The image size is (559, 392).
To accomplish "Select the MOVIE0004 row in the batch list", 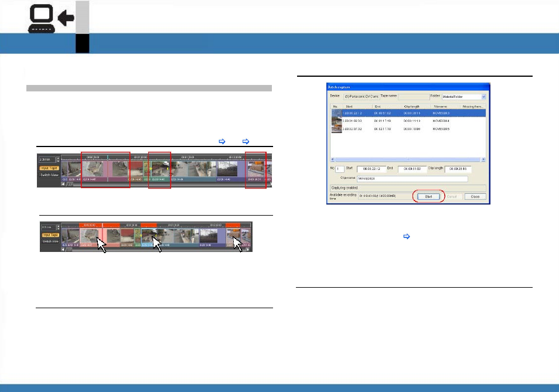I will click(x=408, y=121).
